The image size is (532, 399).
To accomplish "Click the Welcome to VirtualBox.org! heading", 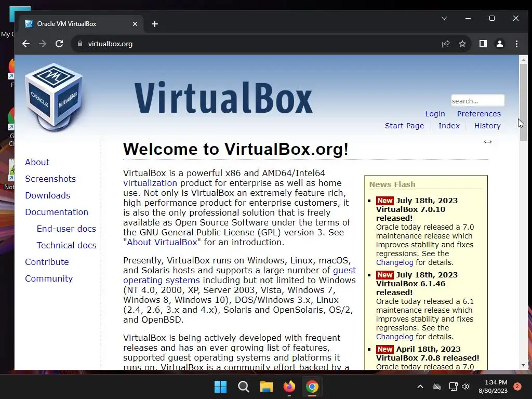I will click(x=236, y=149).
